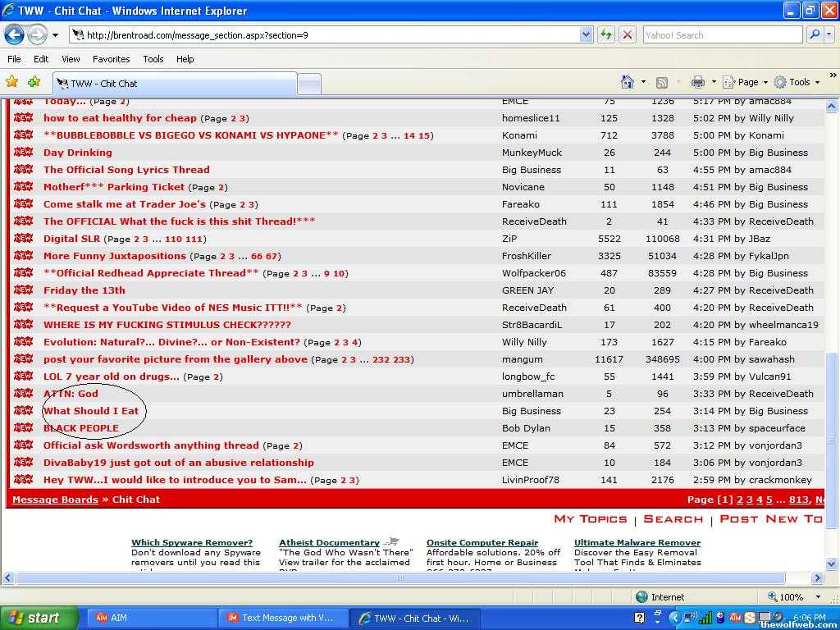Viewport: 840px width, 630px height.
Task: Click the Print icon in the toolbar
Action: pyautogui.click(x=697, y=82)
